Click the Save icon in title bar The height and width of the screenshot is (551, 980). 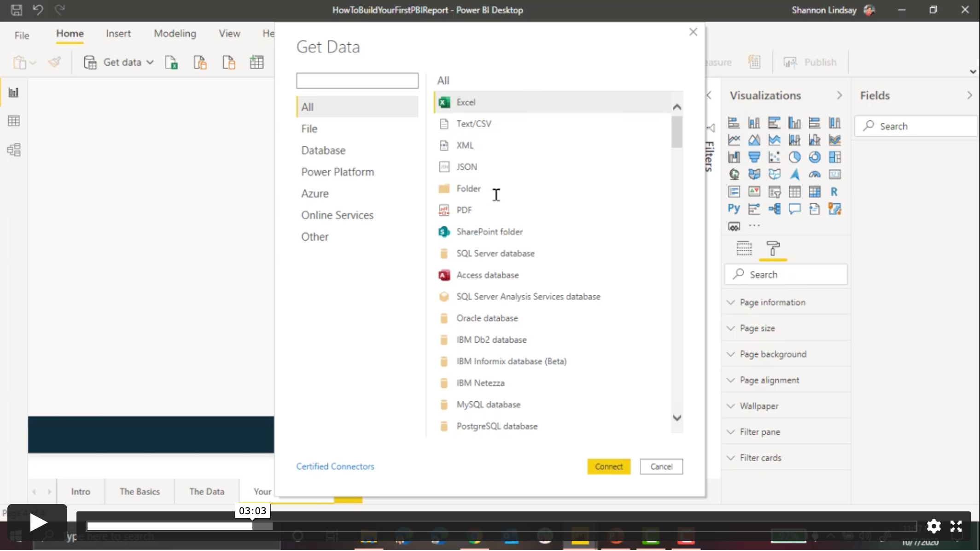[x=17, y=10]
